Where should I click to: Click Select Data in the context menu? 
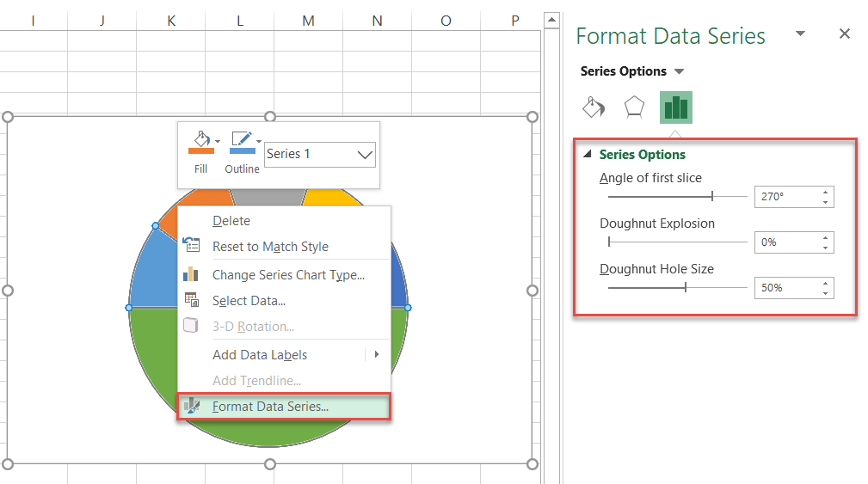pyautogui.click(x=249, y=301)
